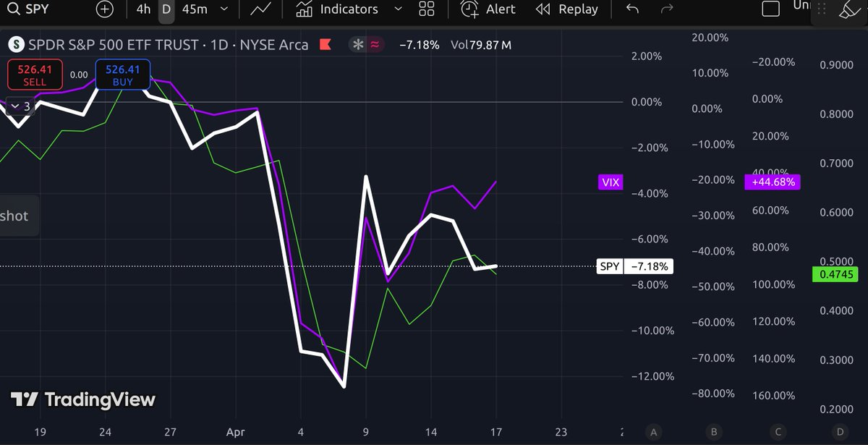Select price scale A
The width and height of the screenshot is (868, 445).
click(654, 433)
